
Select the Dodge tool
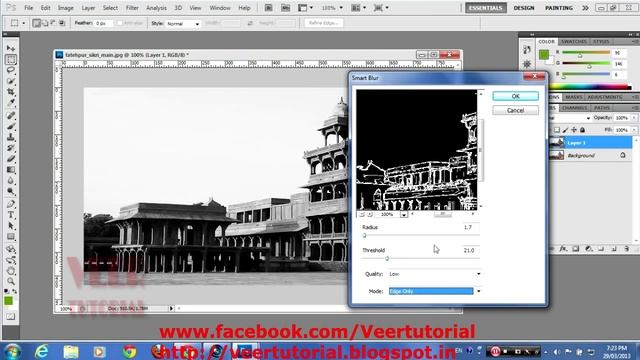point(11,191)
